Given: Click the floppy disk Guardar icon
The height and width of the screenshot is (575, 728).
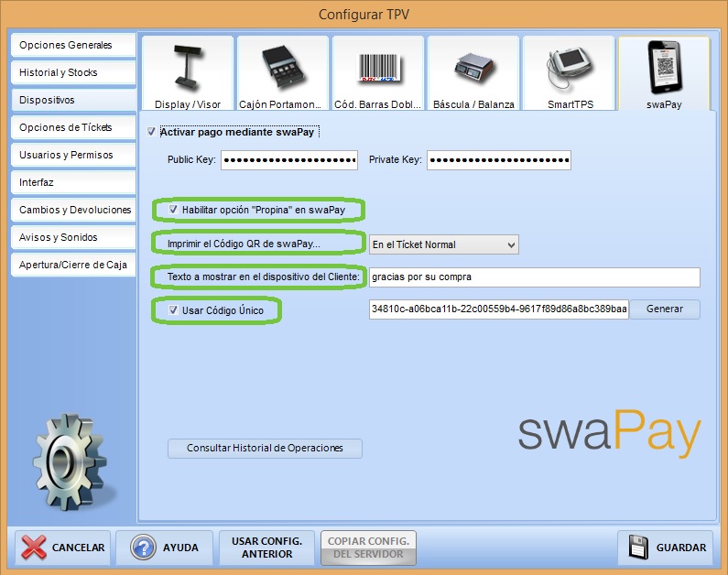Looking at the screenshot, I should (638, 548).
